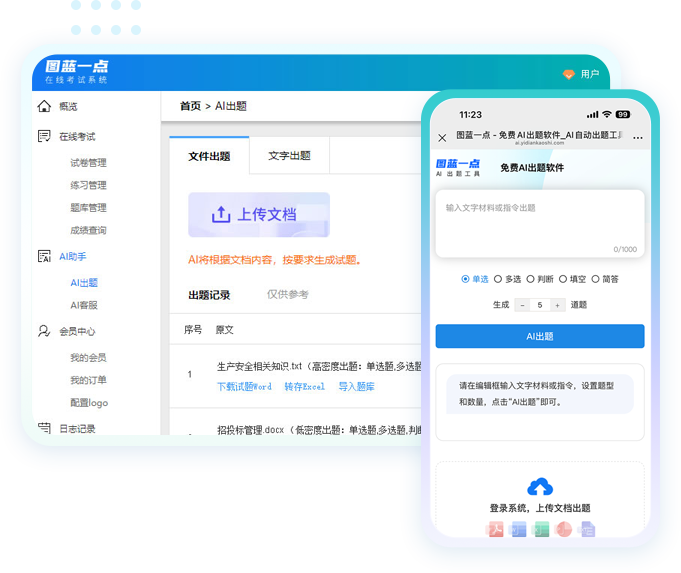Image resolution: width=681 pixels, height=573 pixels.
Task: Click the 序号 column header
Action: 193,330
